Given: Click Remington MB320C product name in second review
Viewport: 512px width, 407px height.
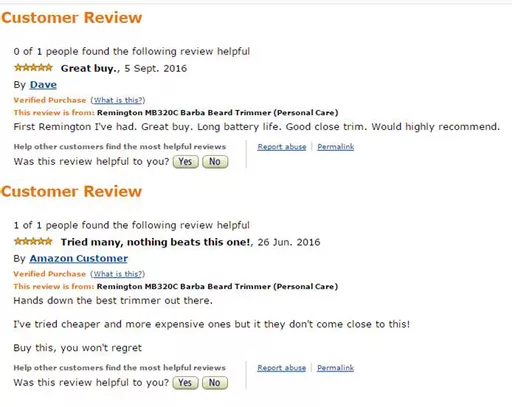Looking at the screenshot, I should 217,286.
